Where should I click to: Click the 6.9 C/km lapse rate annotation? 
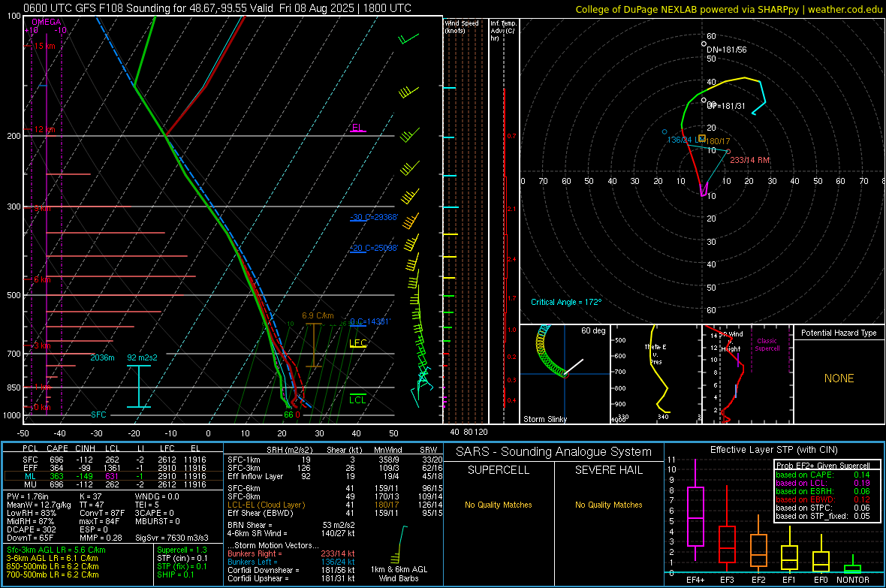pos(318,315)
